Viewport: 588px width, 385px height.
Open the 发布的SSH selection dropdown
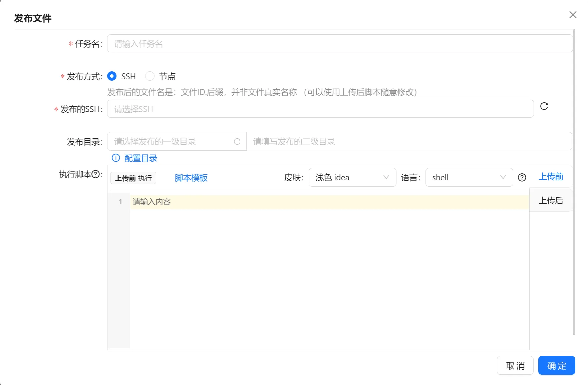click(320, 109)
